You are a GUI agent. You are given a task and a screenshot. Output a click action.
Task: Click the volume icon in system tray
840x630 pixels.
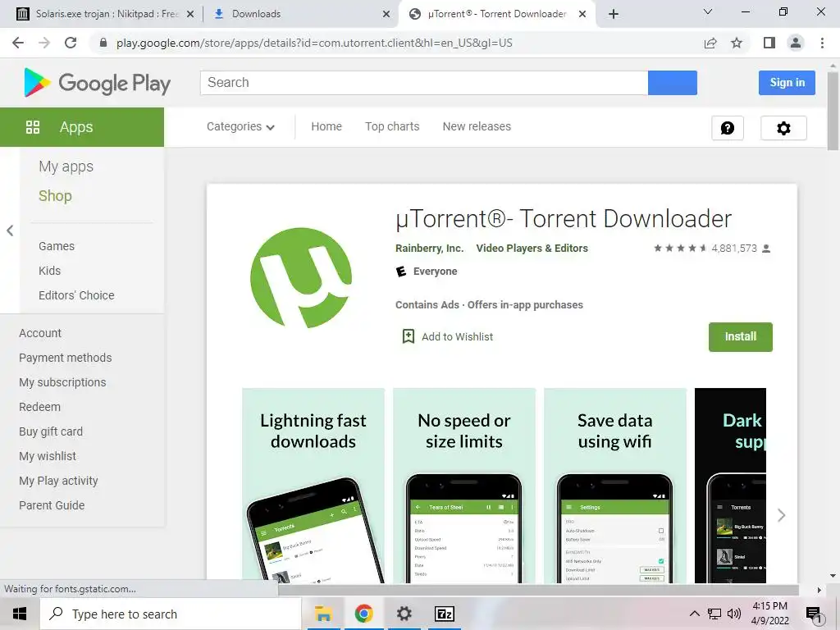pos(734,614)
